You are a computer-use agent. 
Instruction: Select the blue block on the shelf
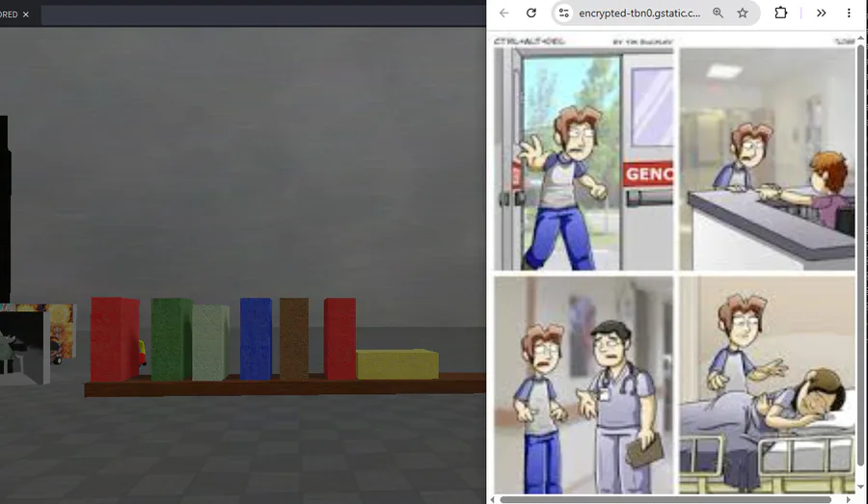click(x=256, y=338)
